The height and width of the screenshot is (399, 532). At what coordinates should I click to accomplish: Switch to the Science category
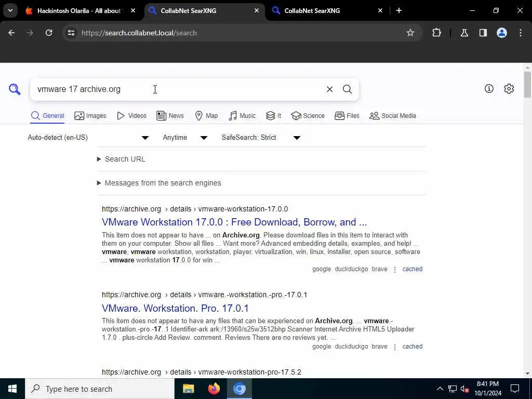[x=308, y=116]
